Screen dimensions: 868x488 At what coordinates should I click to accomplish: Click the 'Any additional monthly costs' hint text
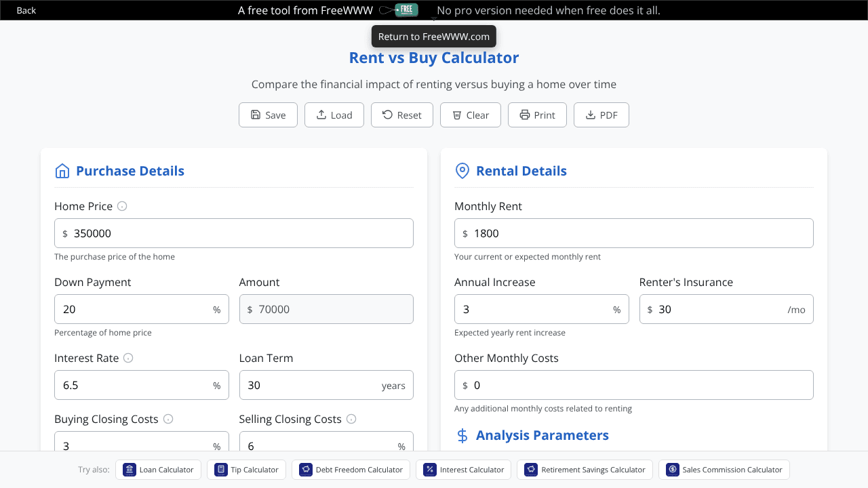click(x=543, y=409)
